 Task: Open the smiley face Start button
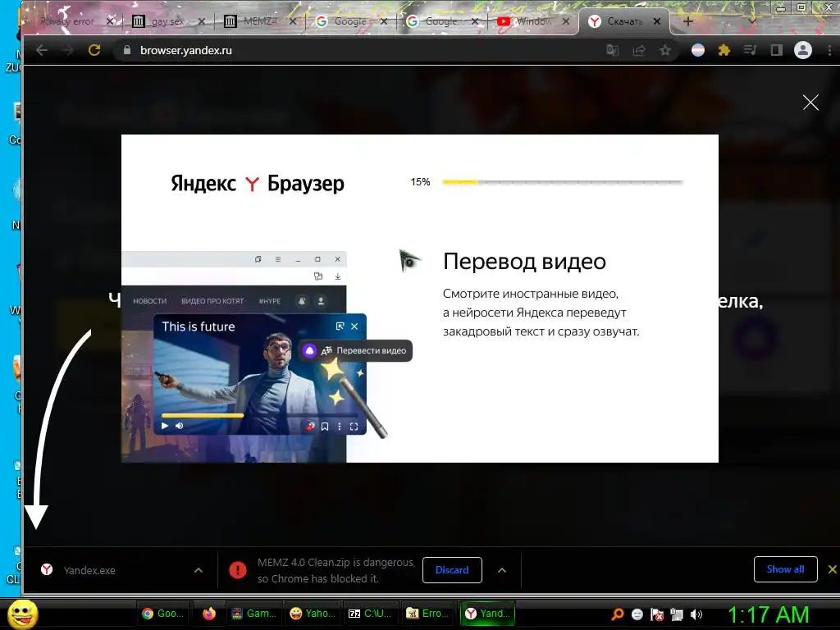coord(22,614)
